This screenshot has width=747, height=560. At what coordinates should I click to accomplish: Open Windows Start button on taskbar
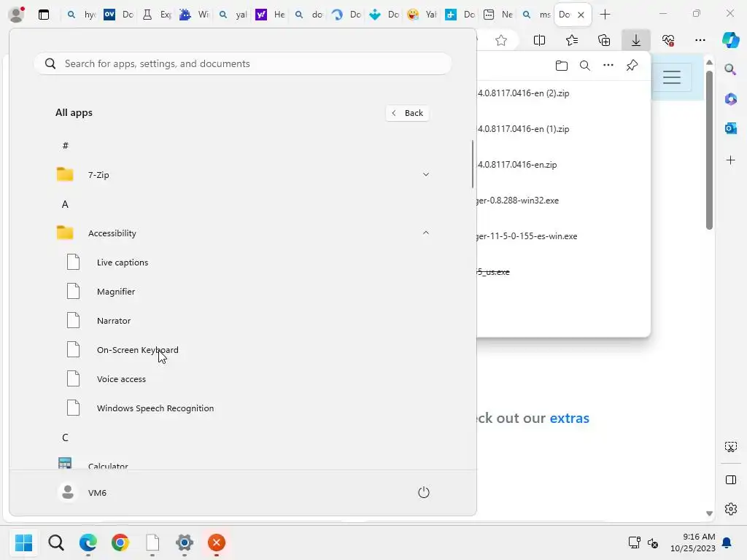click(x=23, y=542)
